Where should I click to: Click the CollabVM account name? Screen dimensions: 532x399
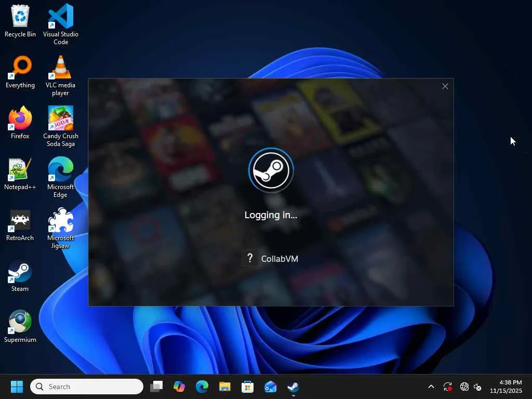click(x=280, y=259)
